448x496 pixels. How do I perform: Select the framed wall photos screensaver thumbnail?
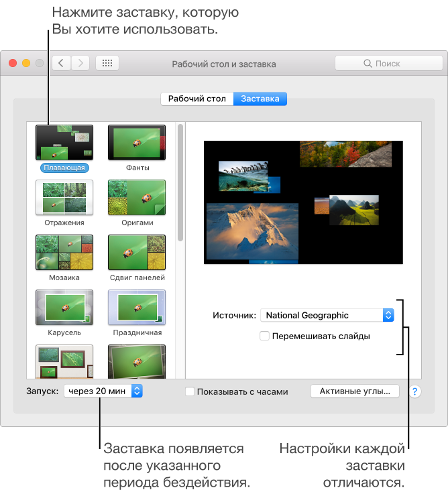coord(64,361)
